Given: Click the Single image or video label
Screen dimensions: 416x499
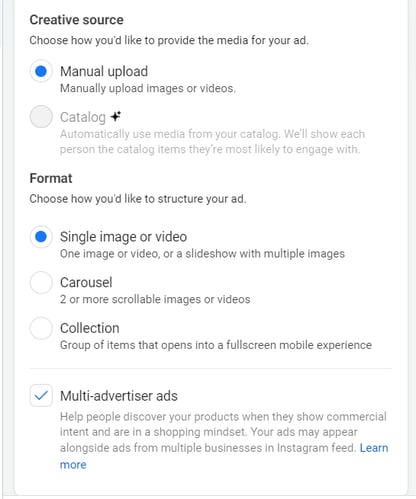Looking at the screenshot, I should coord(123,237).
